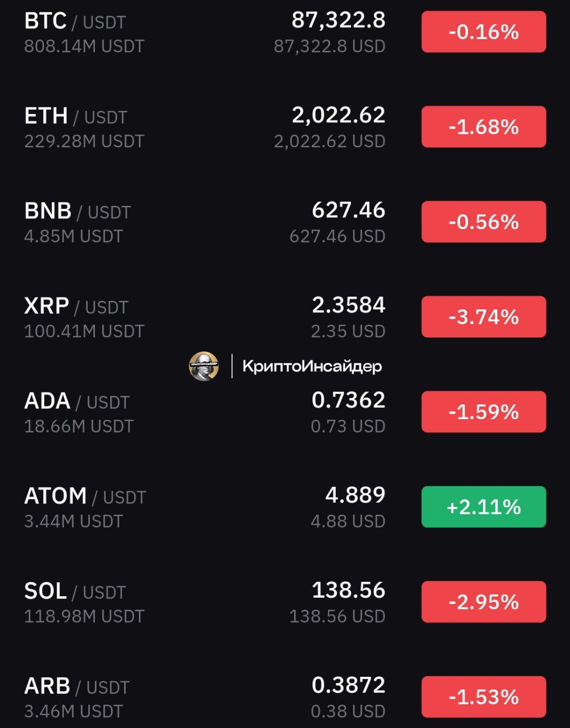Click the SOL price 138.56
570x728 pixels.
point(349,590)
